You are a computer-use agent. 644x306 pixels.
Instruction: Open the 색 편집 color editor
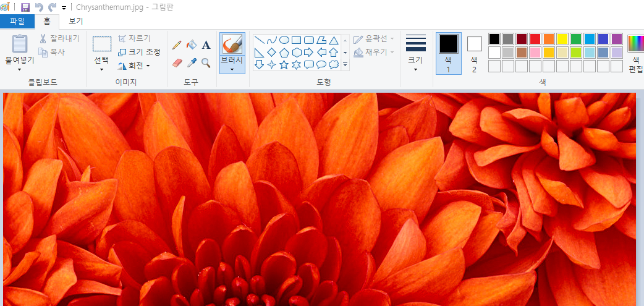[x=635, y=53]
